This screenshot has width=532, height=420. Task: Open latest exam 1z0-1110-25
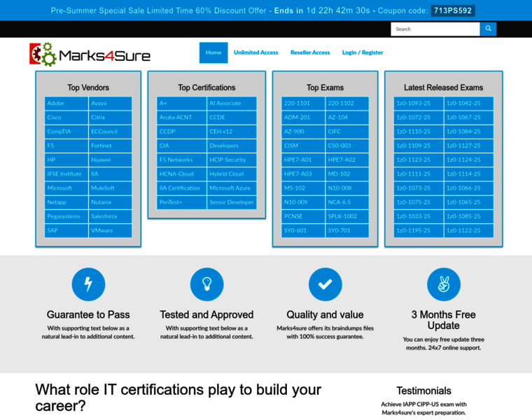click(x=419, y=132)
